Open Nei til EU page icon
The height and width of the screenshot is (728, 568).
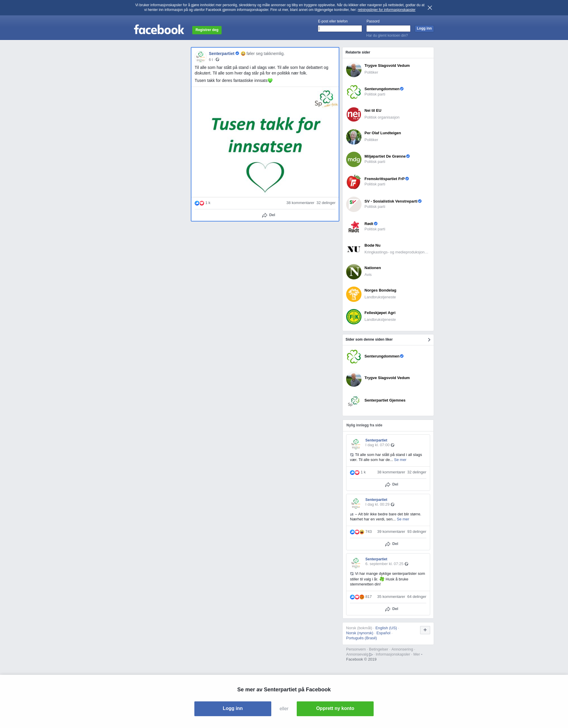click(354, 114)
